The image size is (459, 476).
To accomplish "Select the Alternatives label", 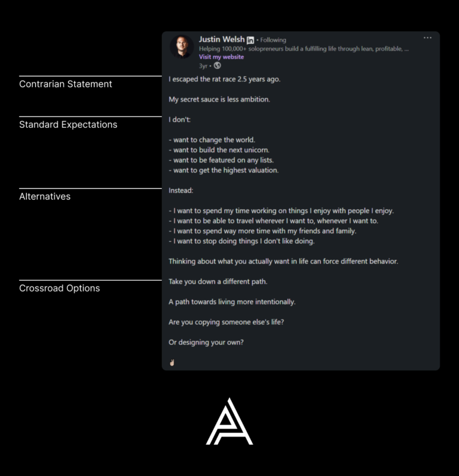I will point(45,196).
